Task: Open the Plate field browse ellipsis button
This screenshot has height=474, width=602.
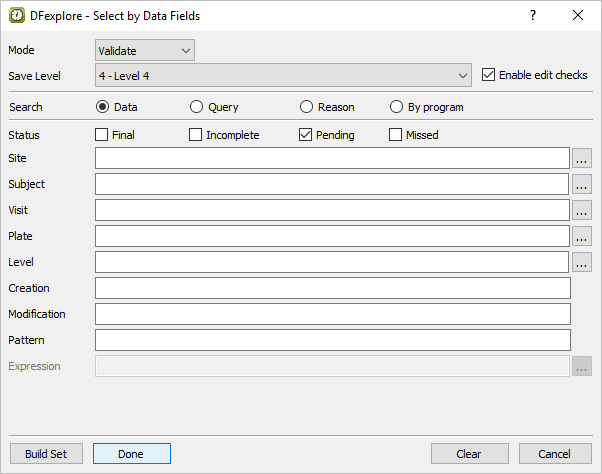Action: [x=582, y=236]
